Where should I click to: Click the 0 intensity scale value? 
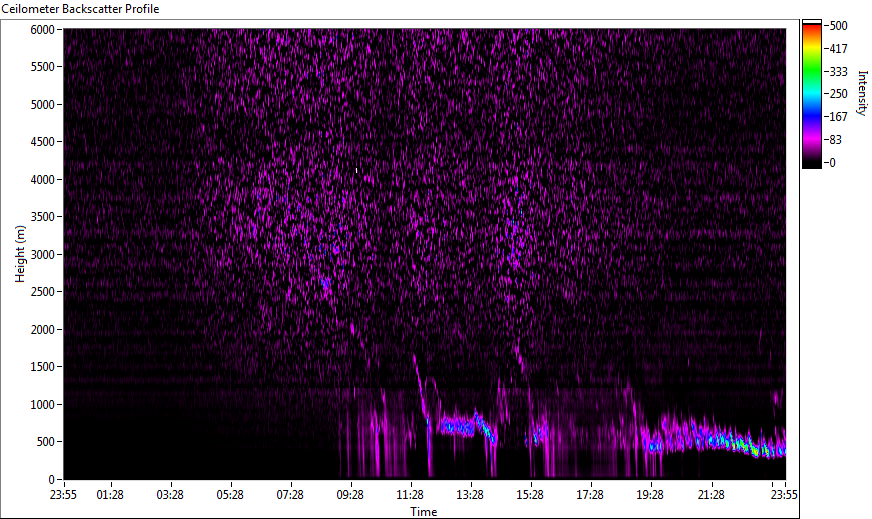[832, 163]
